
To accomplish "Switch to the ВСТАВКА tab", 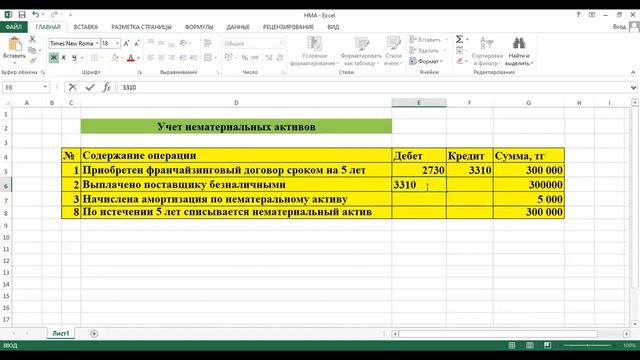I will (x=86, y=27).
